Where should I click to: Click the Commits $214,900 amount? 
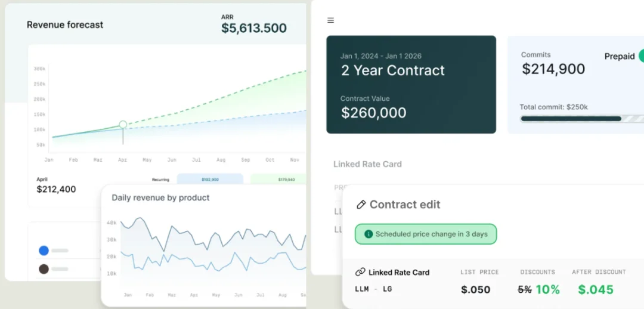click(553, 69)
